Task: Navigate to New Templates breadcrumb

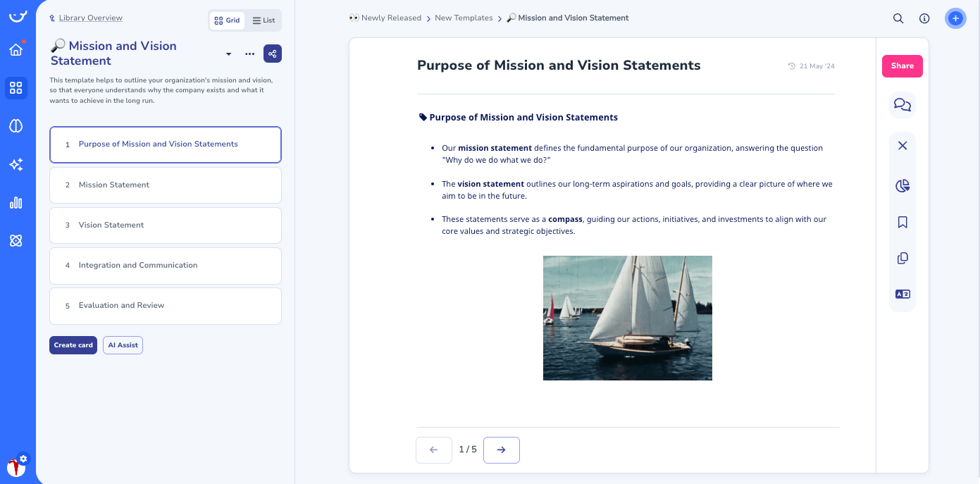Action: pyautogui.click(x=464, y=18)
